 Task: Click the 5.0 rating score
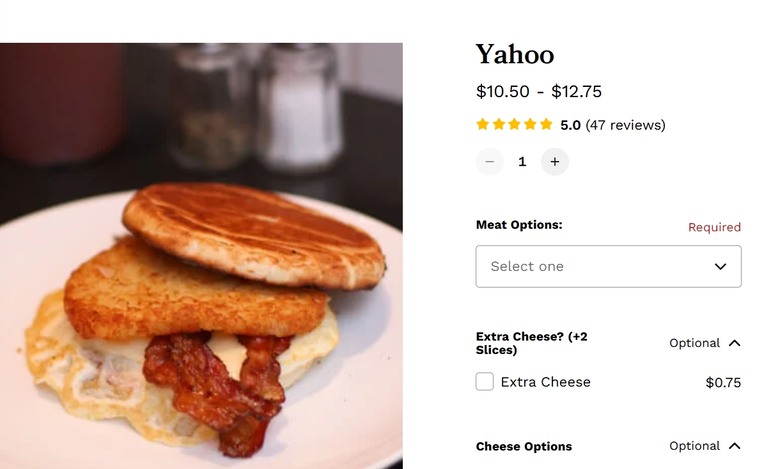[x=570, y=125]
